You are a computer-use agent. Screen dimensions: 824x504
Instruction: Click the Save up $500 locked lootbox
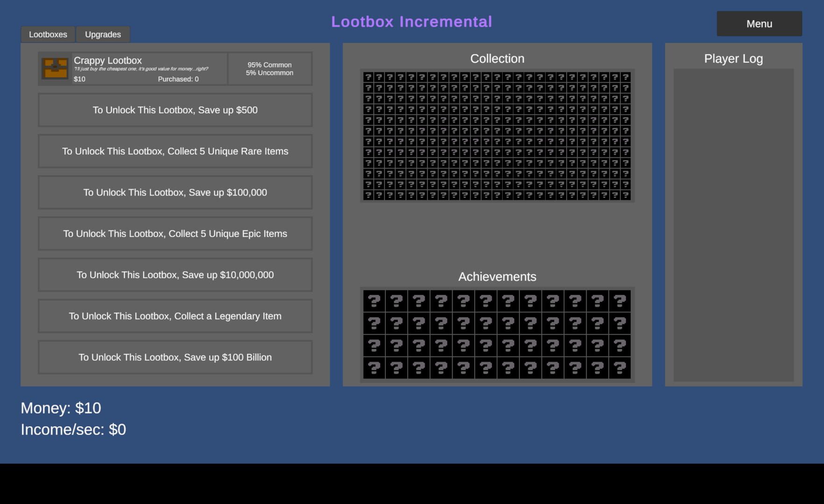tap(175, 110)
